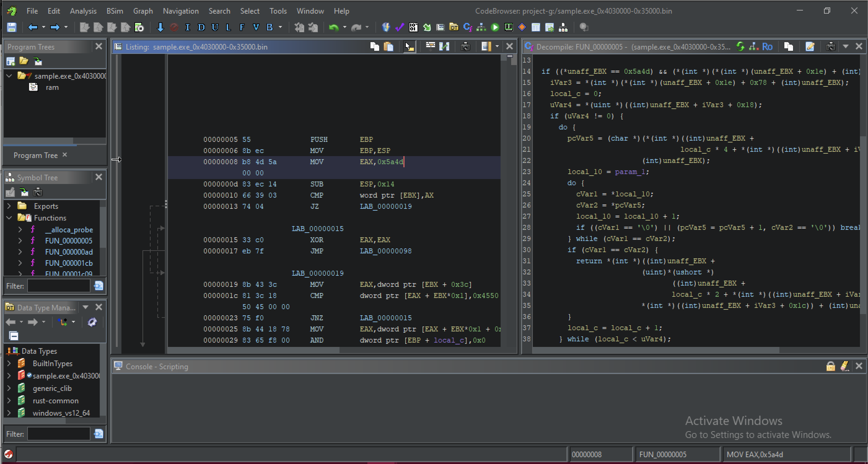Open the back-navigation history dropdown arrow
Image resolution: width=868 pixels, height=464 pixels.
coord(43,27)
